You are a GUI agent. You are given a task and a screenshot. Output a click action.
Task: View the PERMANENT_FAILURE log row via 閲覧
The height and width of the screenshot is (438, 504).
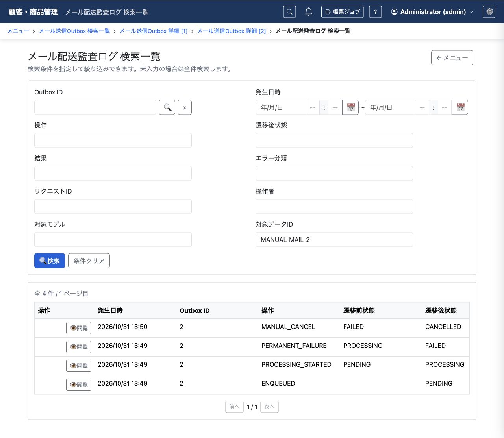click(x=79, y=347)
